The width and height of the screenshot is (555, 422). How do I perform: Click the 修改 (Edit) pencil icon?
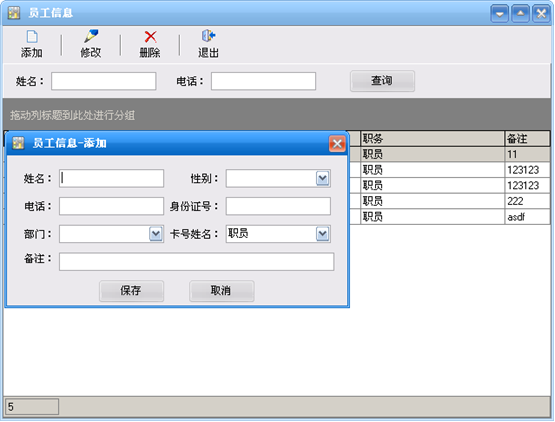pos(91,36)
